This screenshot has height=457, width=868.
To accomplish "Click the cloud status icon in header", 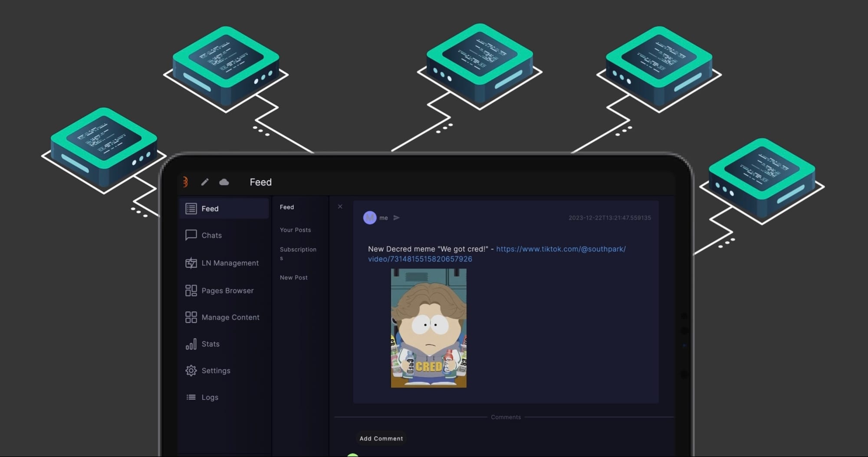I will click(224, 182).
